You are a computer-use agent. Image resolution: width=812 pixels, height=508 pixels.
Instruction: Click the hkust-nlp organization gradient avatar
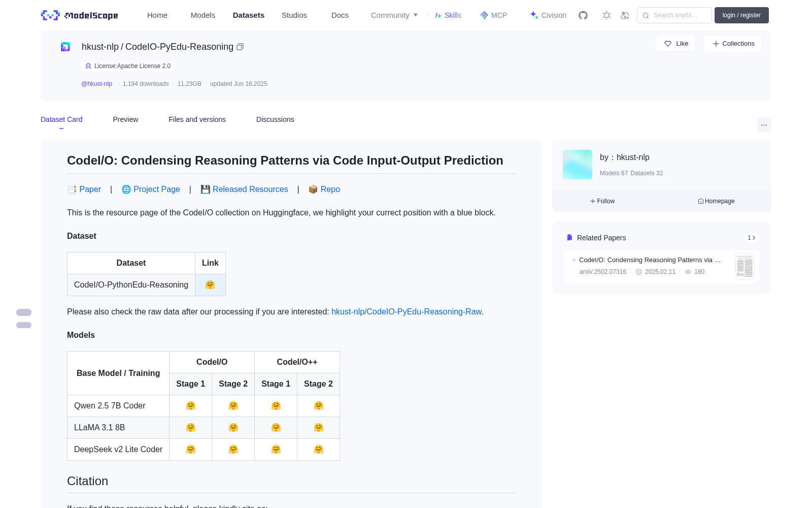point(578,165)
